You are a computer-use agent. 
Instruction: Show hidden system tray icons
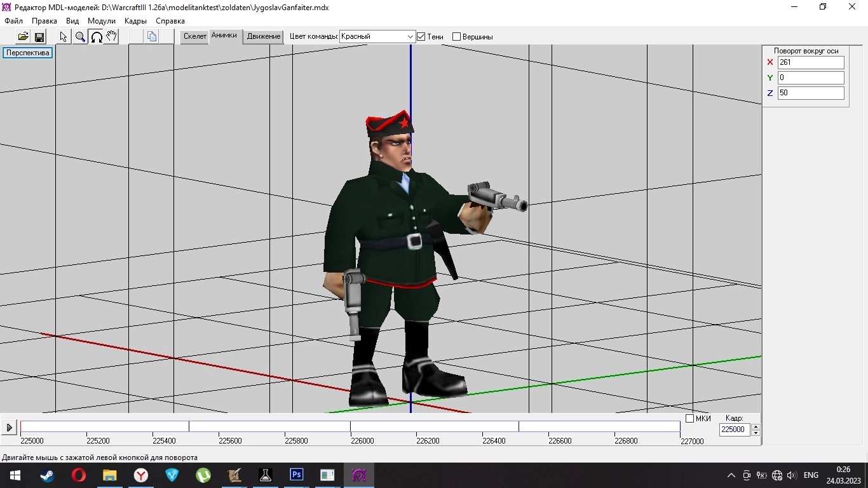pos(731,475)
